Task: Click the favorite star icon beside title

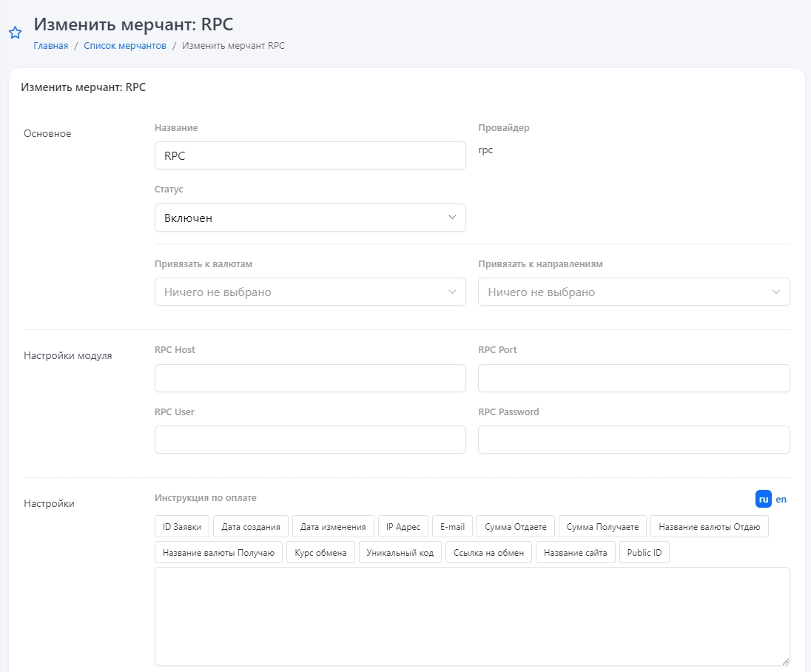Action: click(x=15, y=33)
